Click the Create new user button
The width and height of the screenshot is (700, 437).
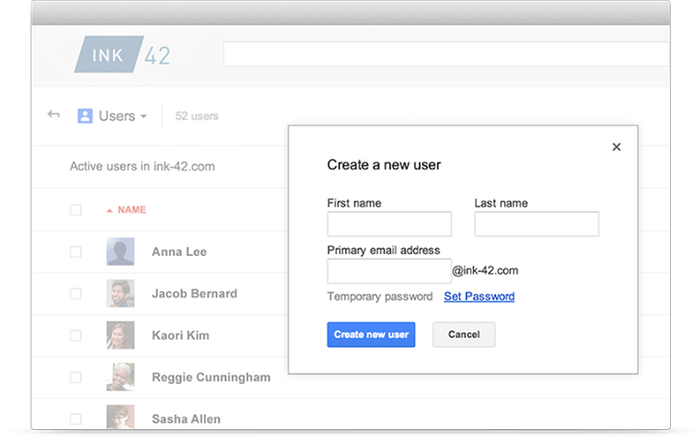tap(371, 335)
